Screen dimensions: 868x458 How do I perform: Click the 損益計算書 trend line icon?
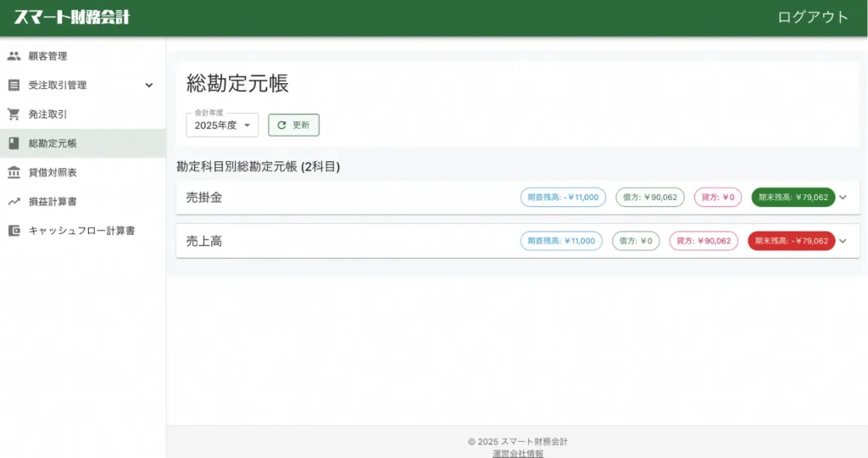pos(14,202)
